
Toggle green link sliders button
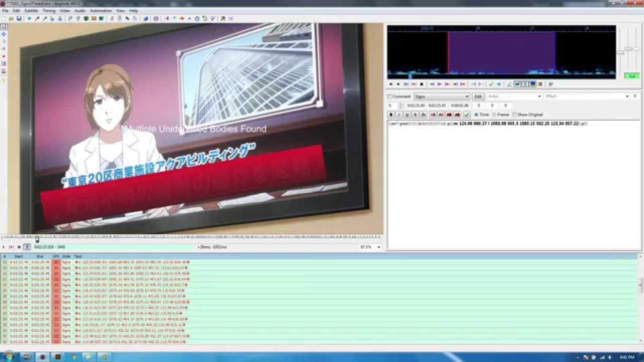pos(631,75)
